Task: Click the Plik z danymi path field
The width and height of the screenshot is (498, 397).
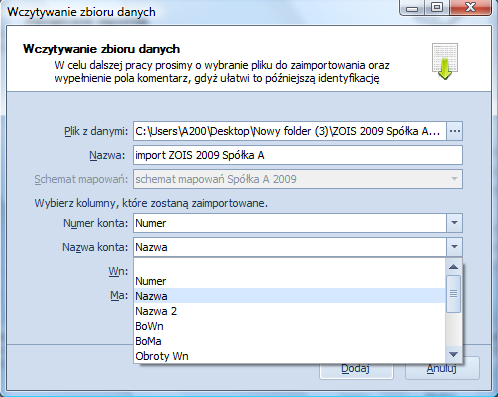Action: [x=290, y=131]
